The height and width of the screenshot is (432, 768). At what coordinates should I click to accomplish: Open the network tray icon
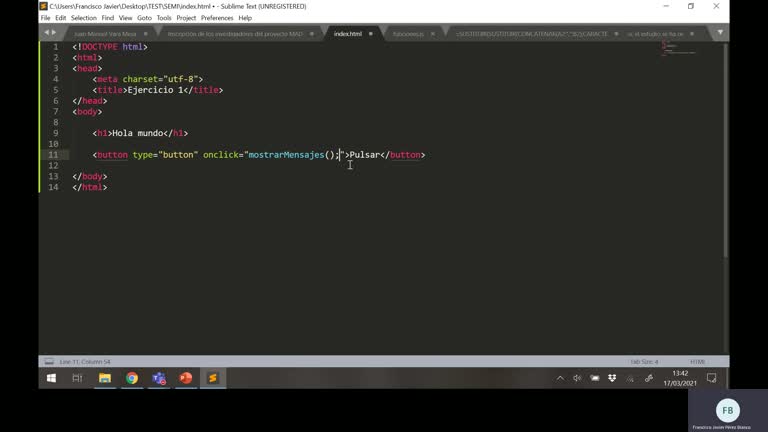(630, 378)
